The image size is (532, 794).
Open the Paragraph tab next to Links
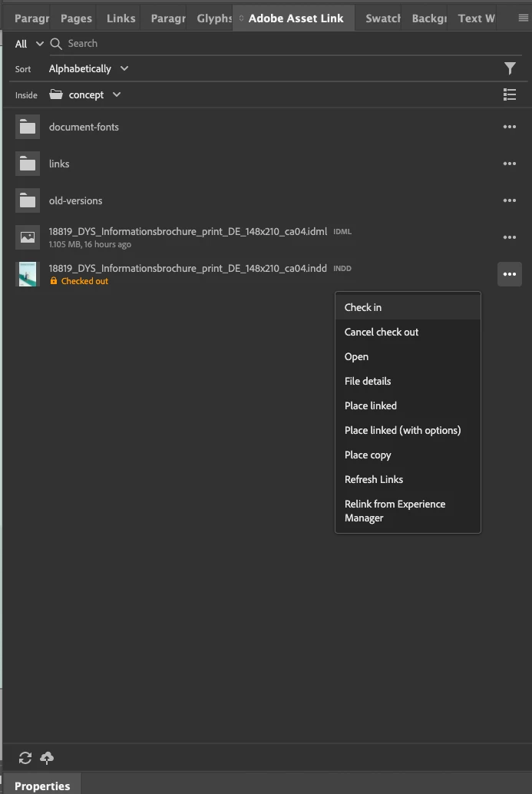tap(168, 18)
